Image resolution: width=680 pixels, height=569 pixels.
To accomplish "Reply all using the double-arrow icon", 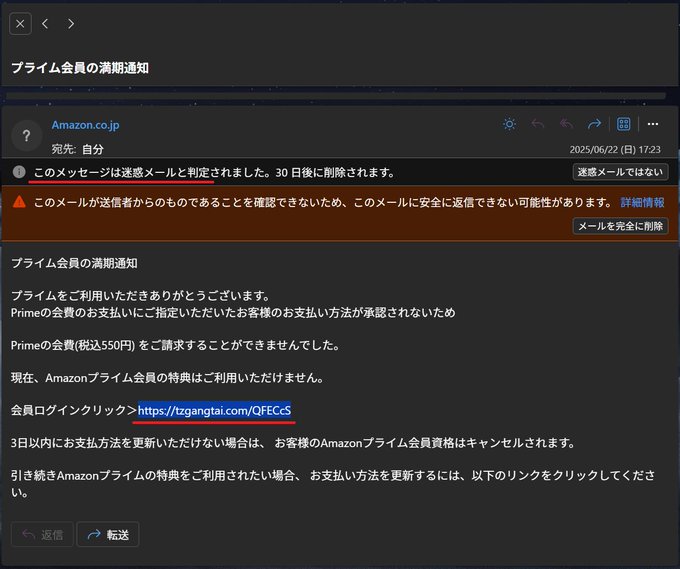I will pyautogui.click(x=566, y=124).
